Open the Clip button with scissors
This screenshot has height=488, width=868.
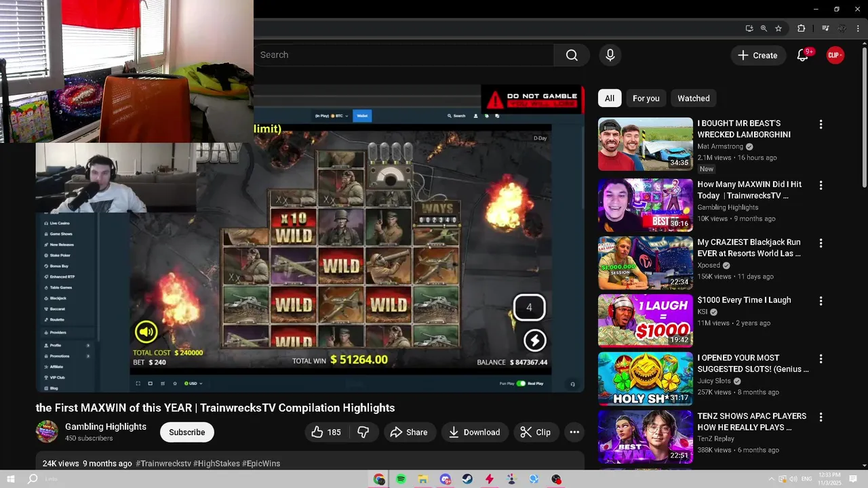tap(535, 432)
